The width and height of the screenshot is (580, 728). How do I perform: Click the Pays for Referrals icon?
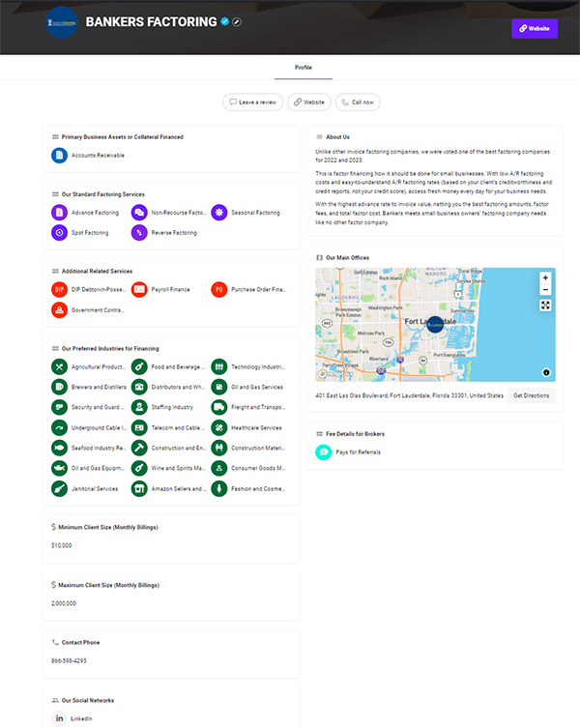[324, 451]
